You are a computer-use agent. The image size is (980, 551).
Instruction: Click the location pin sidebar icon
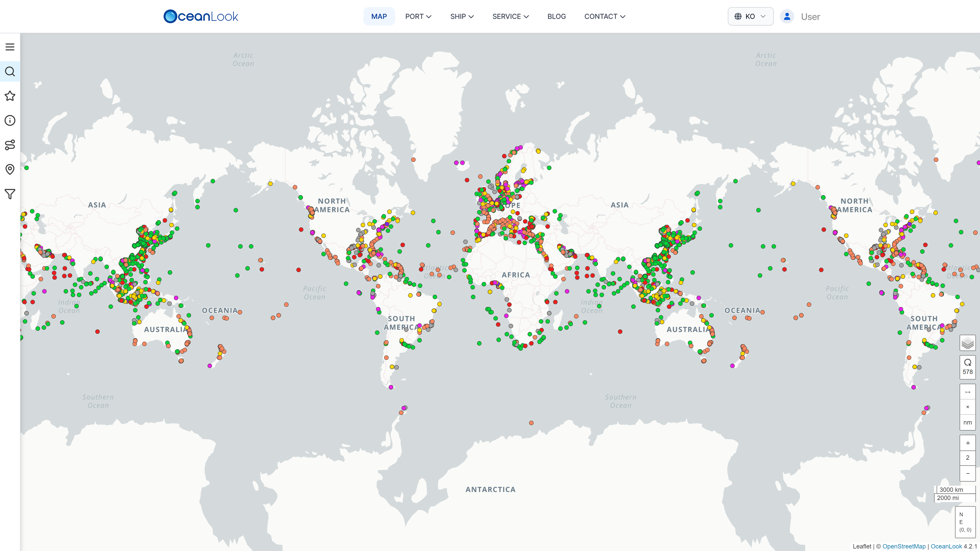click(10, 169)
